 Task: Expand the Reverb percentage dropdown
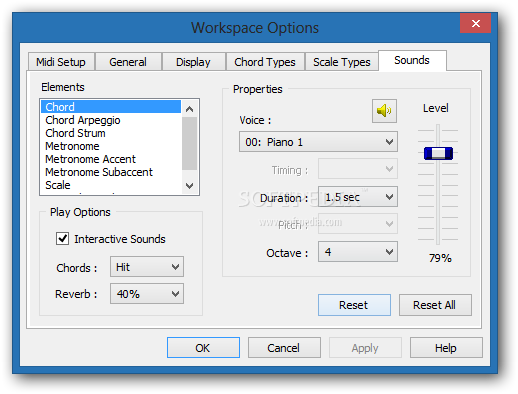[x=147, y=294]
